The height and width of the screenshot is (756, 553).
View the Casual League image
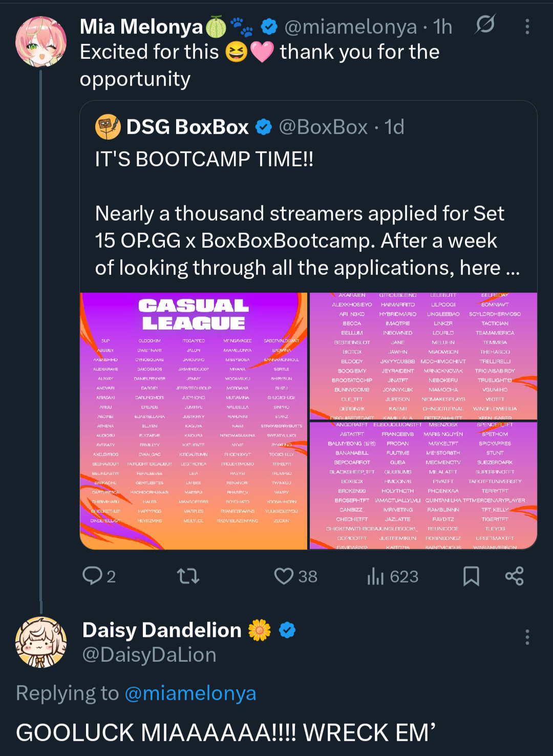tap(194, 421)
